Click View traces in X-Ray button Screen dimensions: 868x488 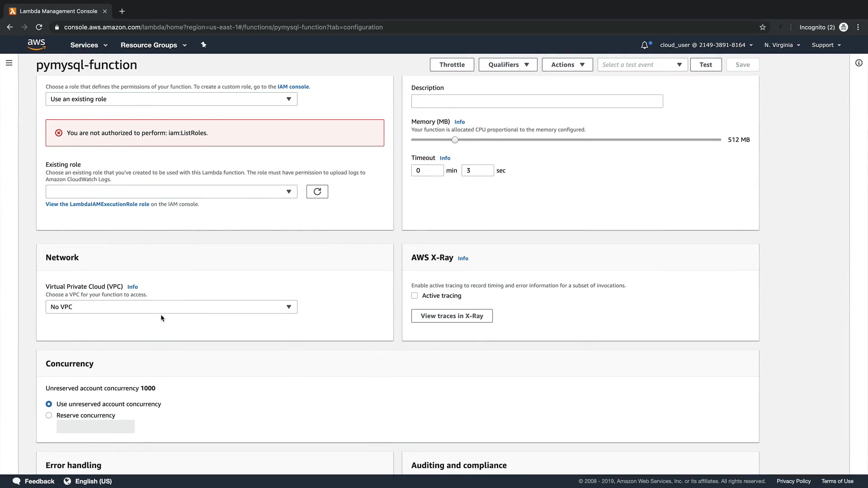pyautogui.click(x=452, y=316)
